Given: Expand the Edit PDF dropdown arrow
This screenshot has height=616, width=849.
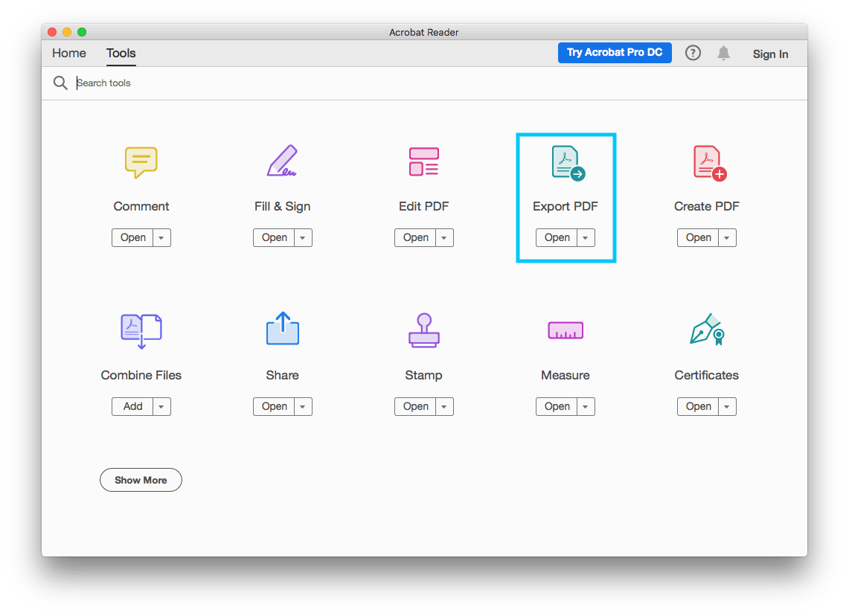Looking at the screenshot, I should click(444, 237).
